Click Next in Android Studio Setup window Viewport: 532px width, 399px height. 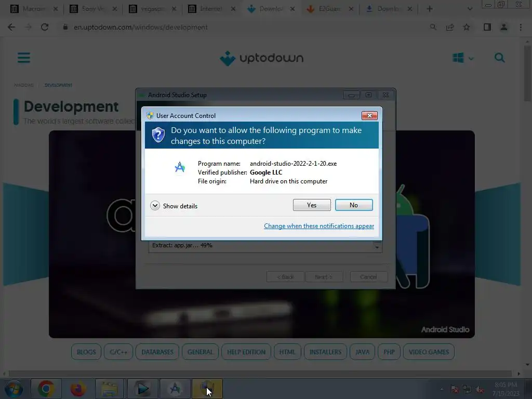coord(324,277)
